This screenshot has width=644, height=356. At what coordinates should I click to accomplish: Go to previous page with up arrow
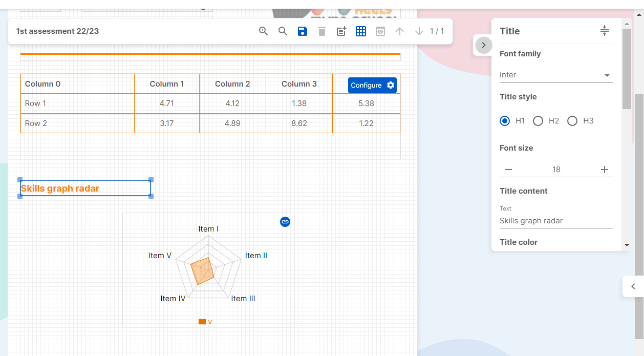point(400,31)
